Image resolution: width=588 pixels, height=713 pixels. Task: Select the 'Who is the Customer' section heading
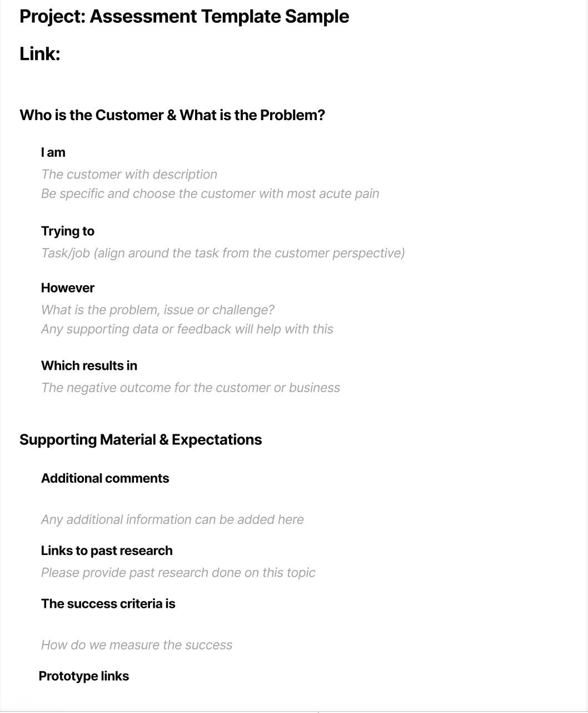172,115
